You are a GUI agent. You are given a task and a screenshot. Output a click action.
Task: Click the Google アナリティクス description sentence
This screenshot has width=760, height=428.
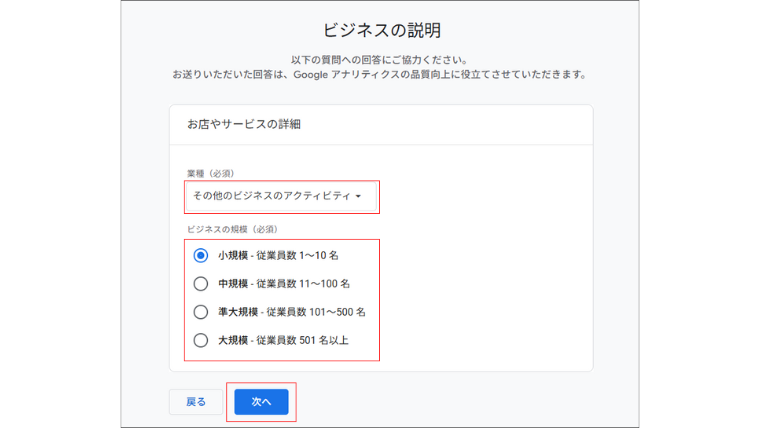coord(380,75)
